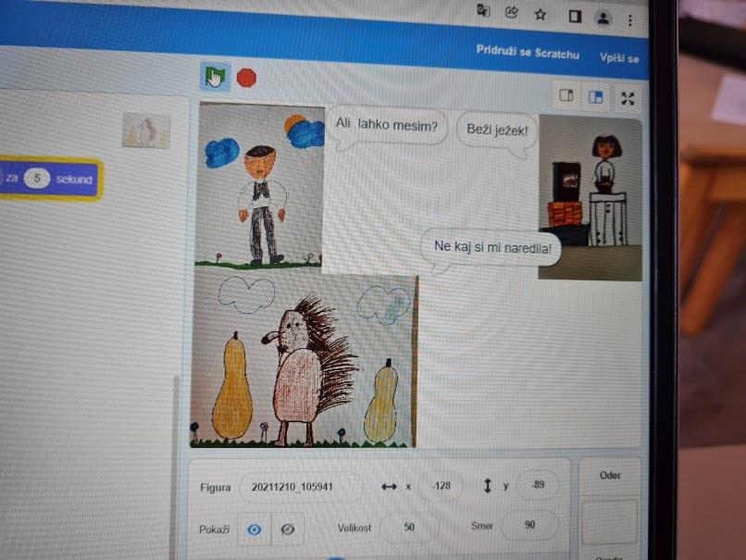Click the 'Oder' stage panel label
This screenshot has height=560, width=746.
pos(610,476)
